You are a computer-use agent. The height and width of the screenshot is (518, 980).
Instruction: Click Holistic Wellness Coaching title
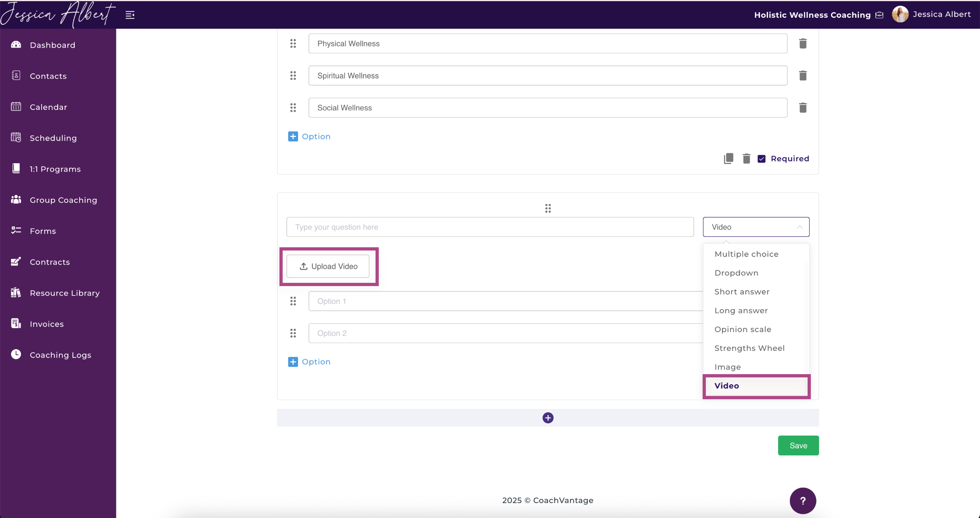[812, 15]
